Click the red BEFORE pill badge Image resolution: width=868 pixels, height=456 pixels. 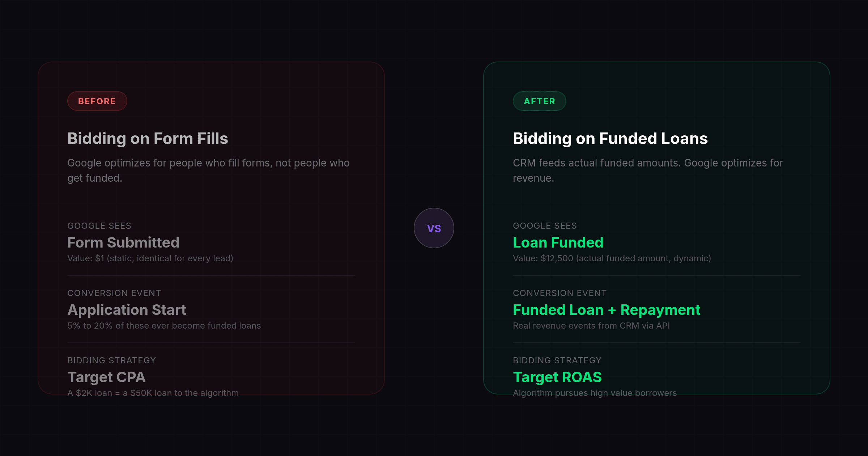click(x=97, y=101)
